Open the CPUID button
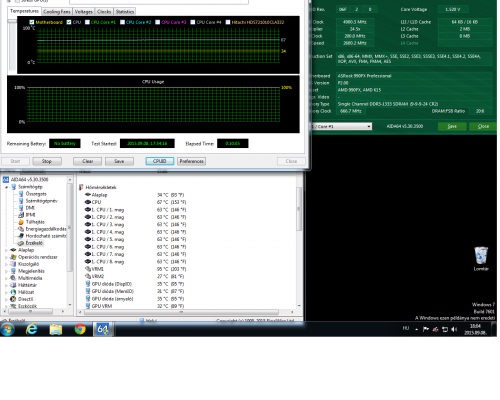The height and width of the screenshot is (400, 500). [159, 161]
